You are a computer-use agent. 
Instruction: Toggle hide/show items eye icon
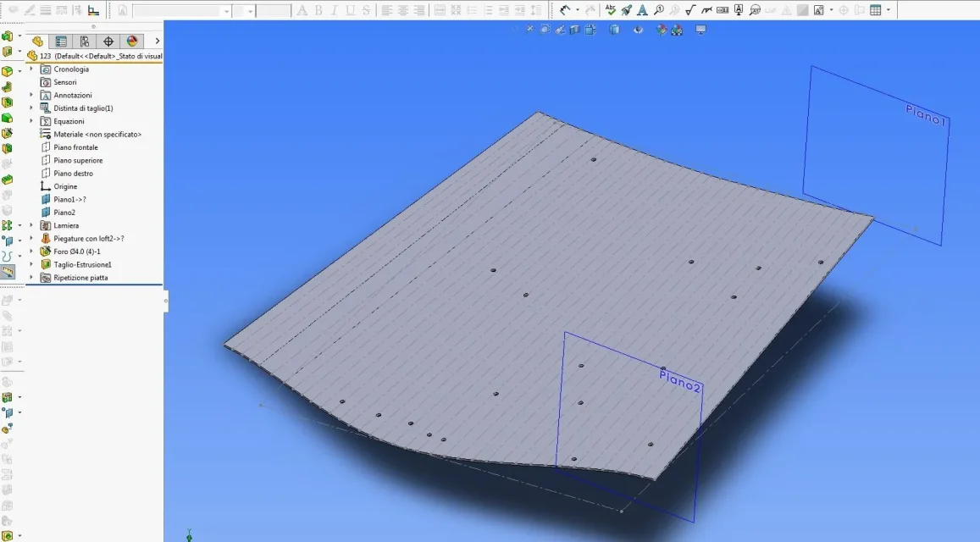coord(638,30)
